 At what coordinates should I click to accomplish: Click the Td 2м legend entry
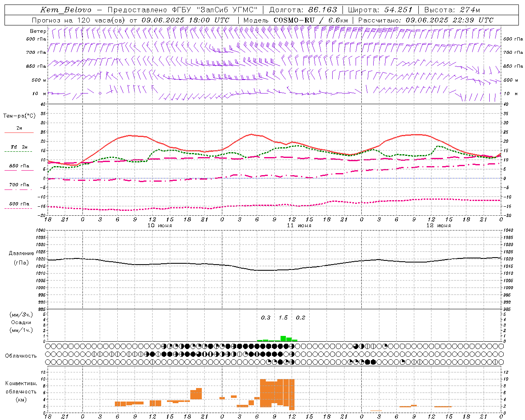point(19,147)
